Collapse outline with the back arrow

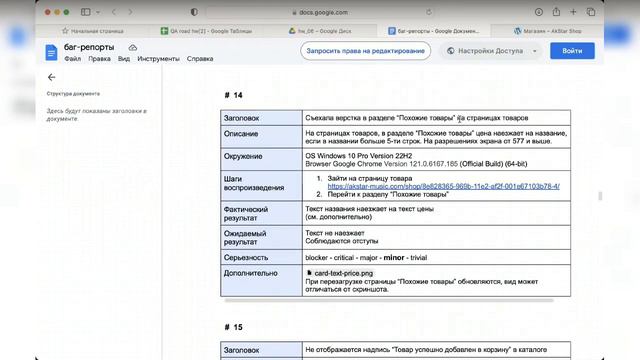[x=51, y=77]
